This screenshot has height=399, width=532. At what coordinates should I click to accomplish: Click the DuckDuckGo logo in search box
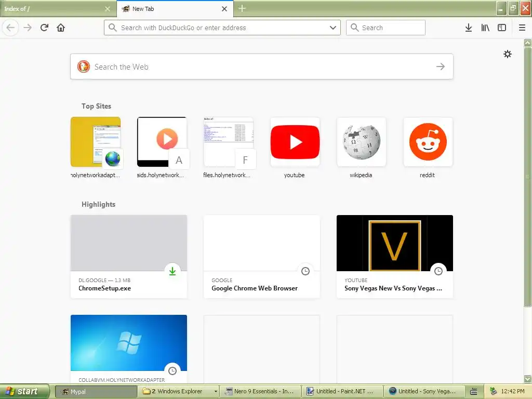point(84,66)
